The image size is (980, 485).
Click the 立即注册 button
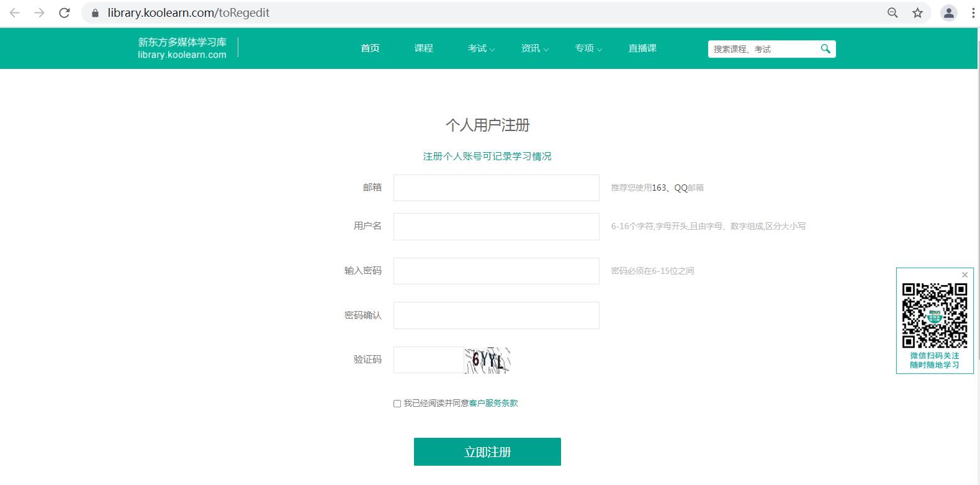(x=487, y=451)
